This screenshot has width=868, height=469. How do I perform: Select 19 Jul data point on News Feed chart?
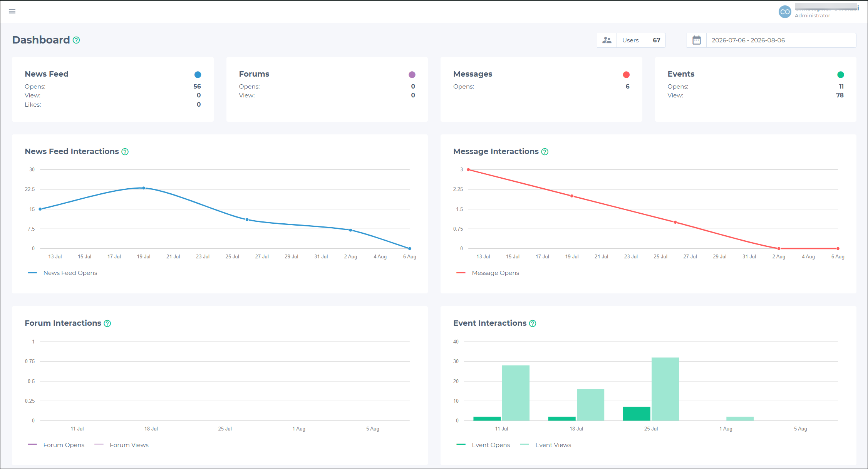(x=144, y=188)
